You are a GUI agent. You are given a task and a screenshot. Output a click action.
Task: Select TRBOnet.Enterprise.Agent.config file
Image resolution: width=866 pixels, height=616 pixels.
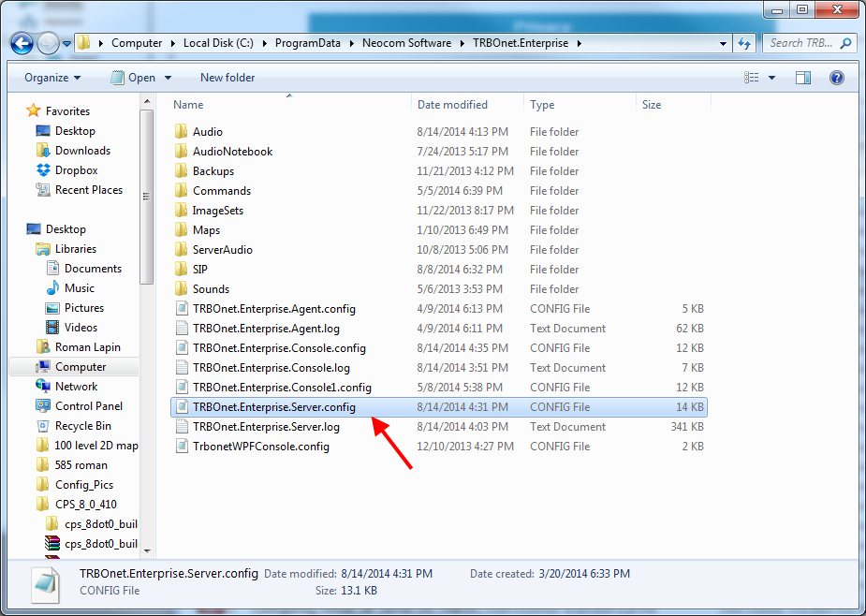[x=274, y=309]
